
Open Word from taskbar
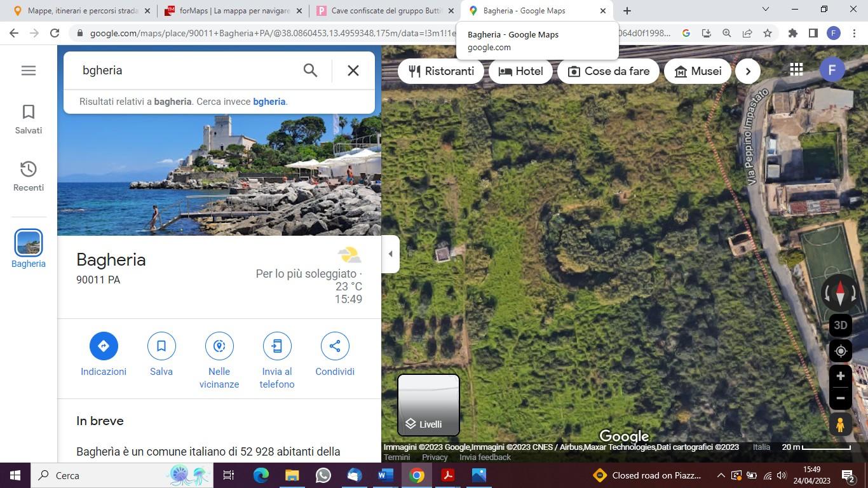385,475
